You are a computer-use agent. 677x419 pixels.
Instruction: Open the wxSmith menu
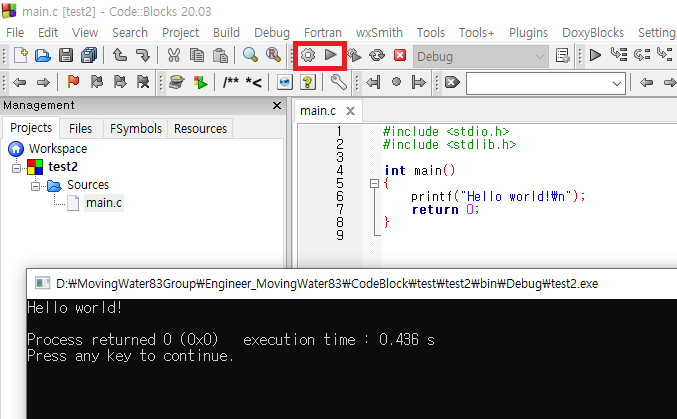(379, 32)
